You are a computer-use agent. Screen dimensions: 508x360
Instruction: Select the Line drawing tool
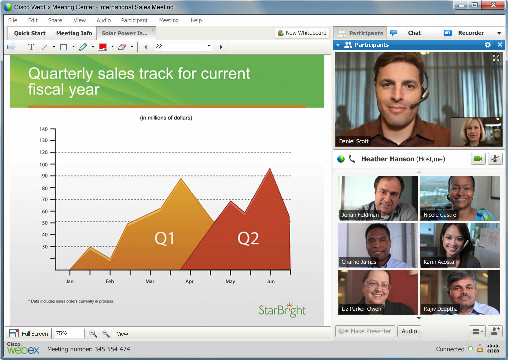click(x=45, y=47)
